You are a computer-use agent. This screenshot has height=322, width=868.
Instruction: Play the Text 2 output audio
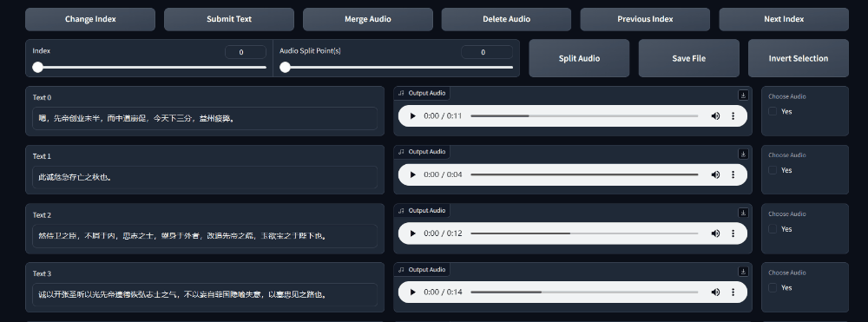coord(412,233)
